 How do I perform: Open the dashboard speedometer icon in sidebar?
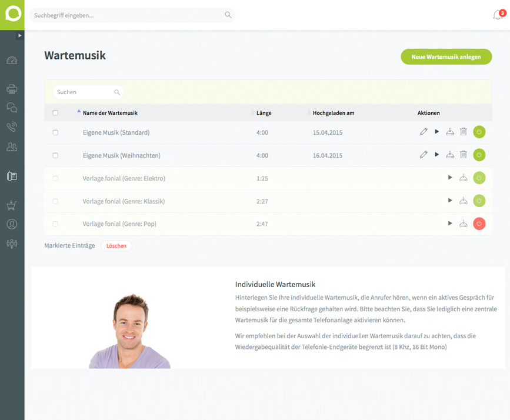point(12,61)
